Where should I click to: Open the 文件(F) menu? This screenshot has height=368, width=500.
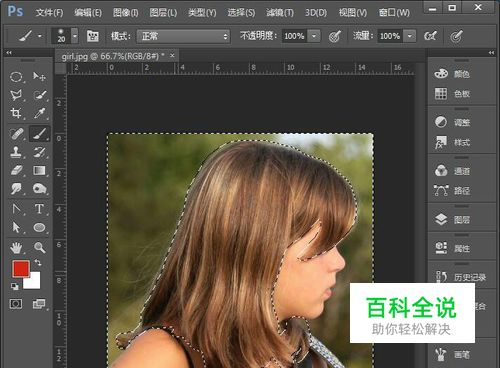coord(49,13)
